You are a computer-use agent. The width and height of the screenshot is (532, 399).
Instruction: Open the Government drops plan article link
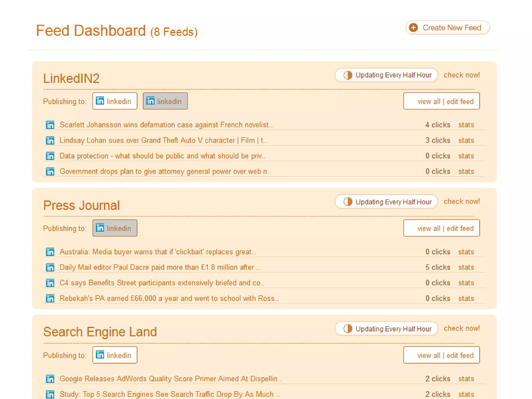point(165,171)
